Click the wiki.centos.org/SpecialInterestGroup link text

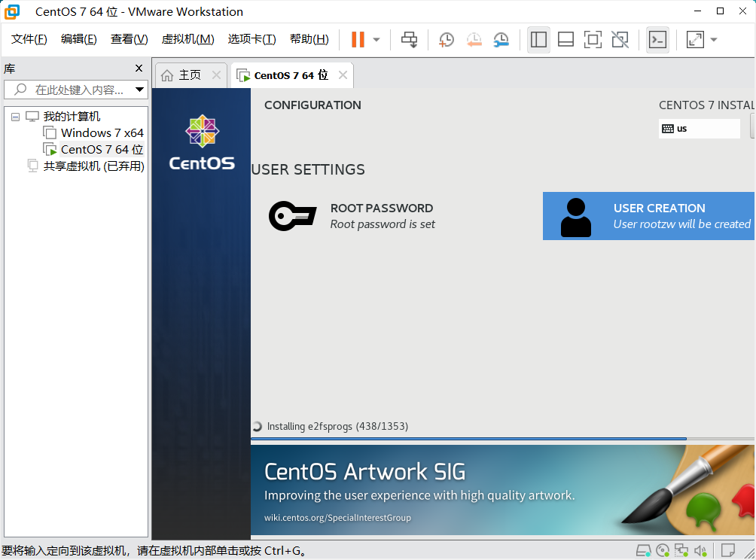coord(337,518)
